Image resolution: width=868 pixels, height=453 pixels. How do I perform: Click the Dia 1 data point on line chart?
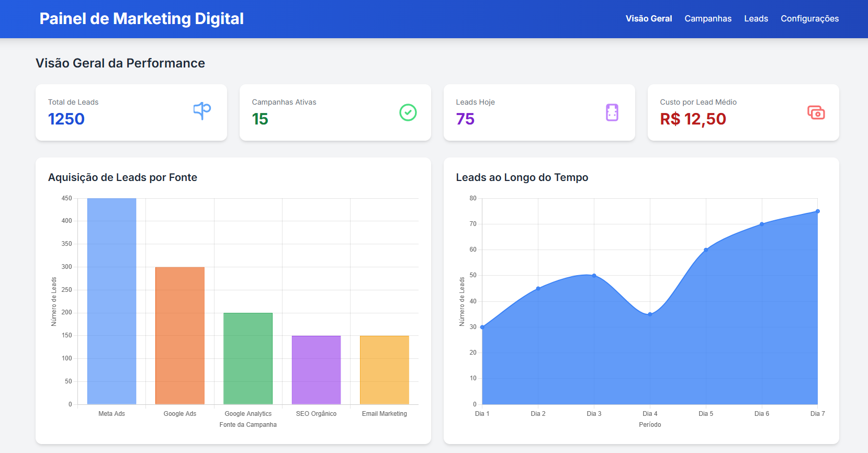482,327
